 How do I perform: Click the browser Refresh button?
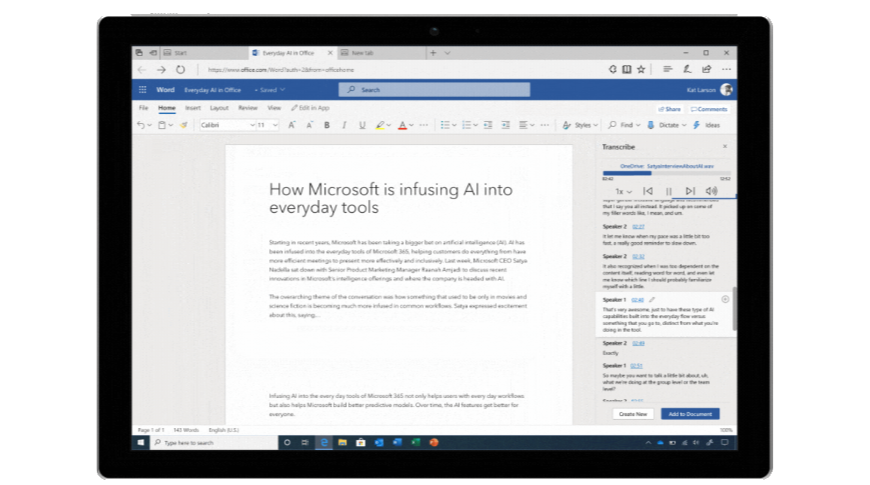(180, 69)
